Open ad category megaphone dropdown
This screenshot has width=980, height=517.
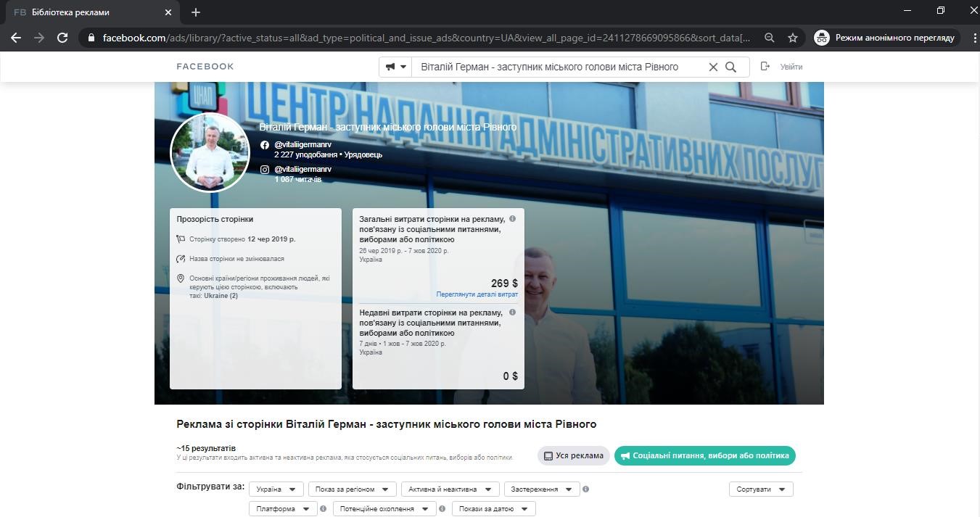pos(396,67)
